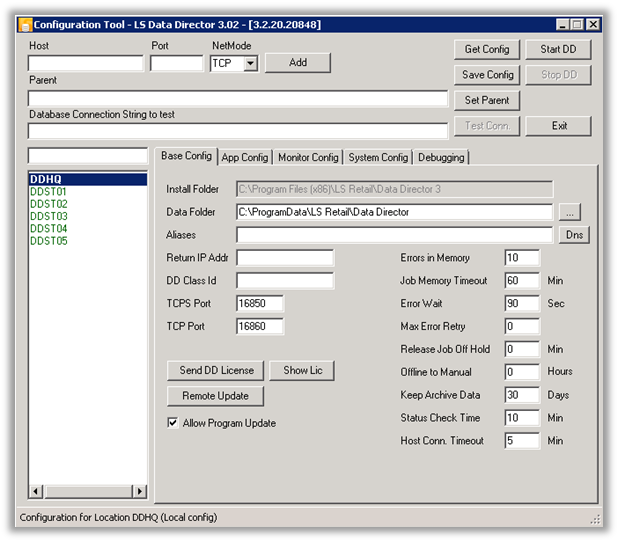The height and width of the screenshot is (542, 619).
Task: Click right arrow of location list scrollbar
Action: pyautogui.click(x=141, y=491)
